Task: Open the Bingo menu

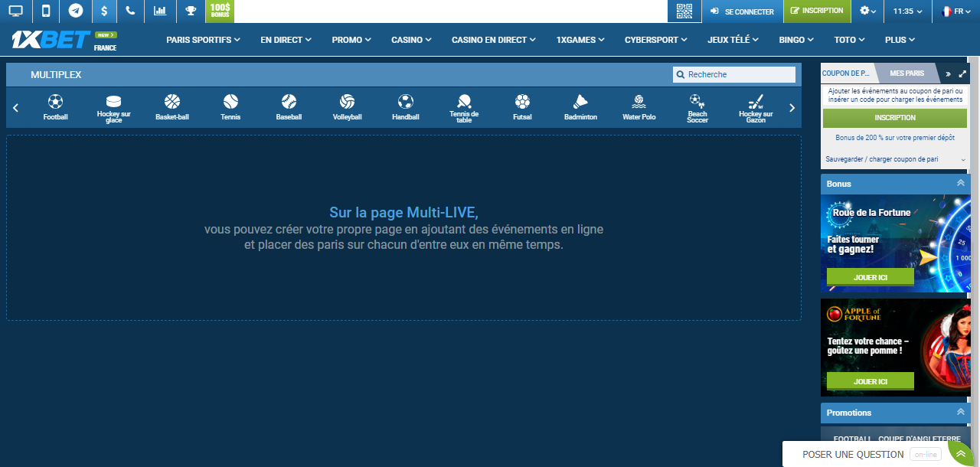Action: [x=796, y=40]
